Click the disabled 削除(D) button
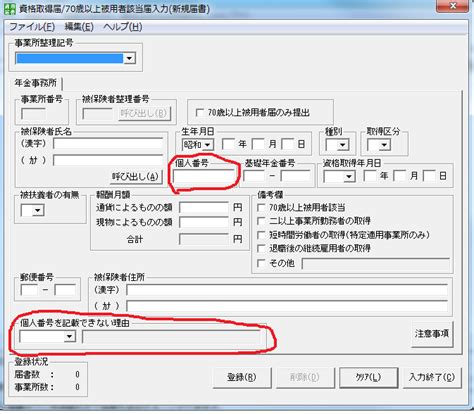The width and height of the screenshot is (474, 414). tap(305, 377)
